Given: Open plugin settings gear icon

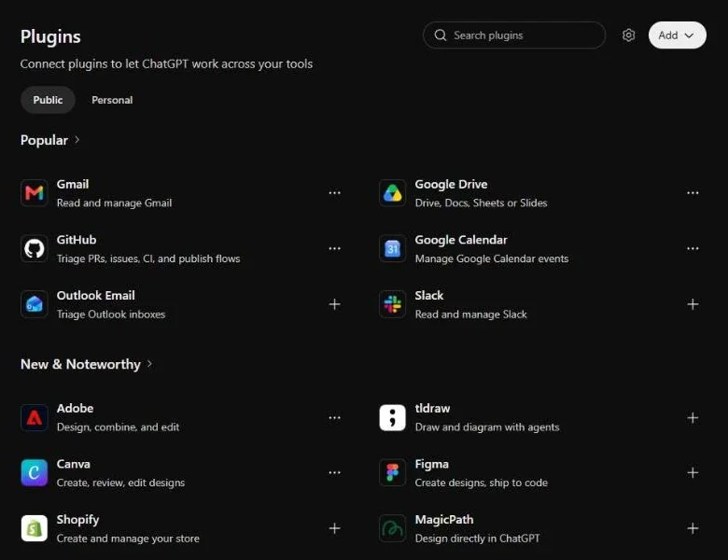Looking at the screenshot, I should pyautogui.click(x=629, y=35).
